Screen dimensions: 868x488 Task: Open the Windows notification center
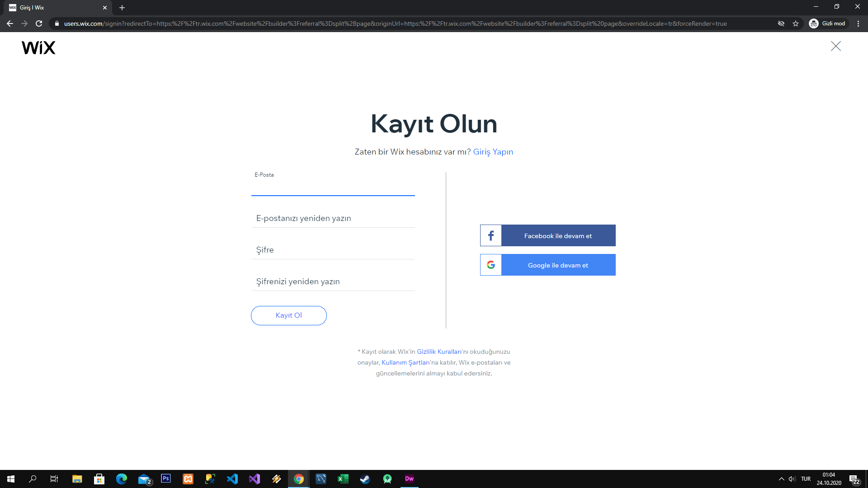pyautogui.click(x=854, y=479)
